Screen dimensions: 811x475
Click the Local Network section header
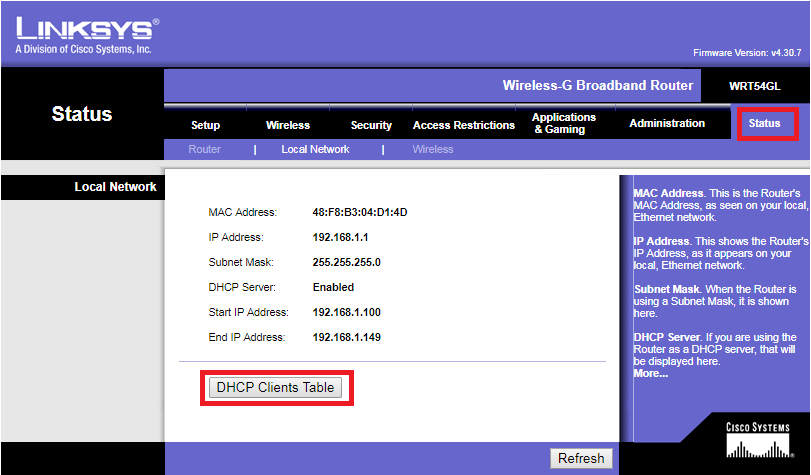(115, 187)
